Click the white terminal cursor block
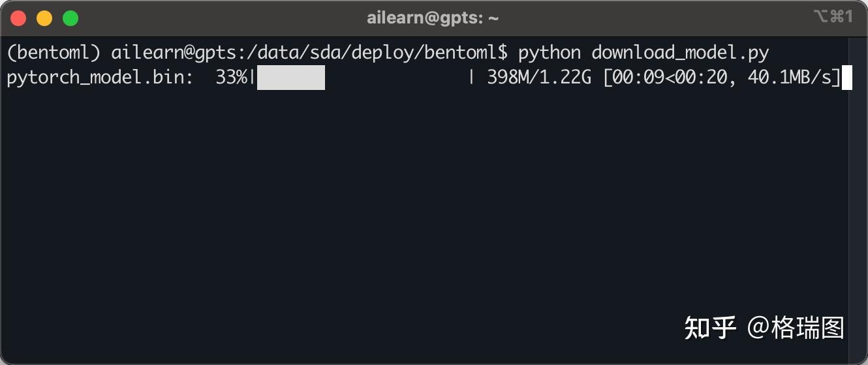The image size is (868, 365). tap(847, 78)
